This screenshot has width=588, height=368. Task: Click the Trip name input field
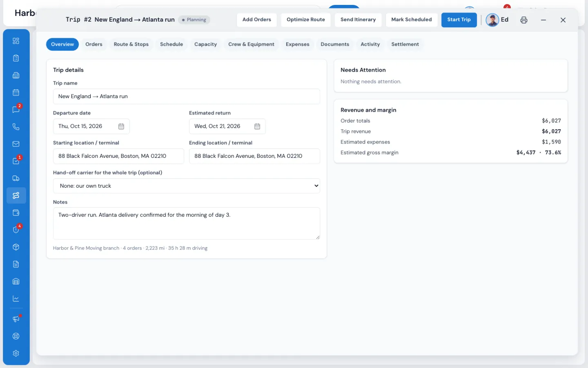coord(187,96)
